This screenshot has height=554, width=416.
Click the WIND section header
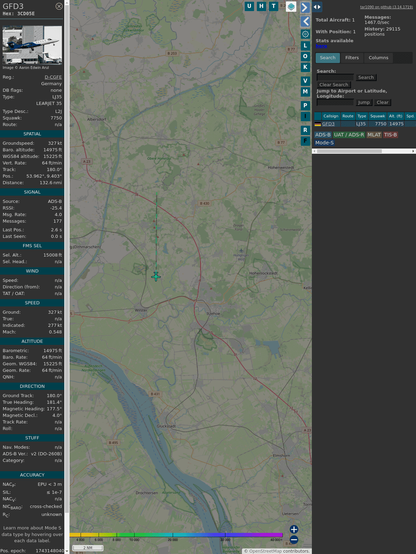32,271
